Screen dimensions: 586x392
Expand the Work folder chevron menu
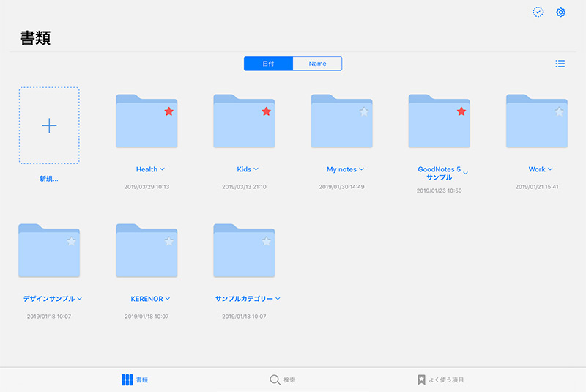coord(550,169)
